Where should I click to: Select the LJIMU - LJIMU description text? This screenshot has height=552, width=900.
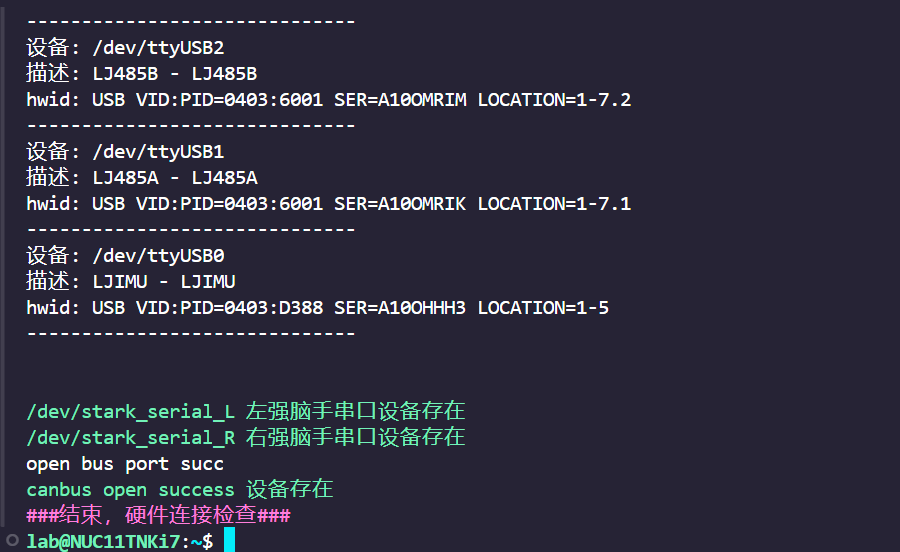point(164,282)
